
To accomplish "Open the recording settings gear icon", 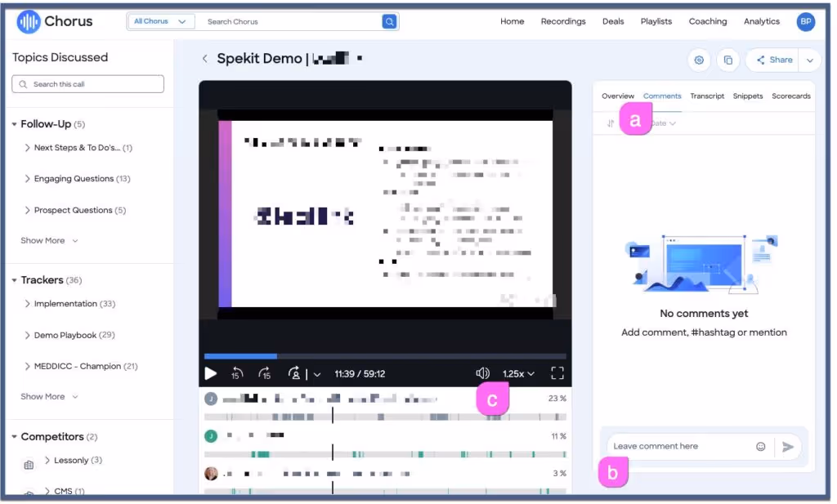I will point(699,60).
